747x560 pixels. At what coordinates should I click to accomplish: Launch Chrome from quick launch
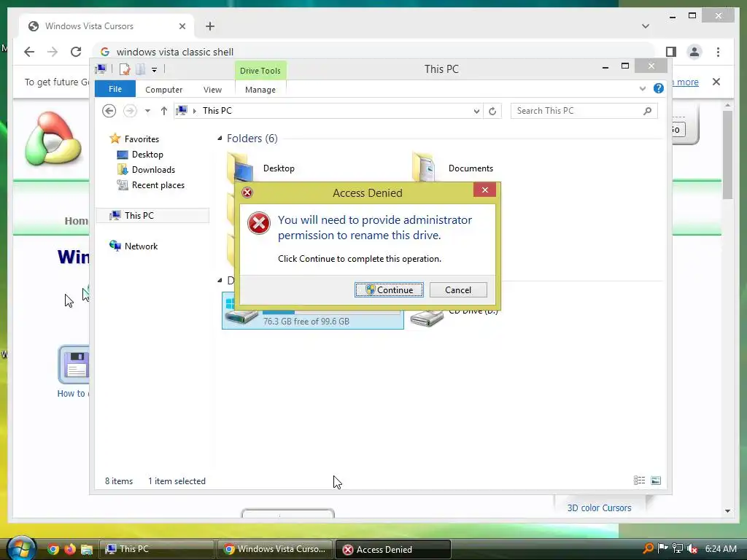(53, 549)
